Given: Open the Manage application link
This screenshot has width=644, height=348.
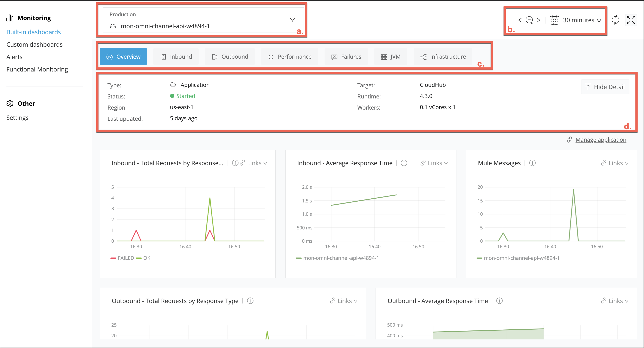Looking at the screenshot, I should click(601, 140).
